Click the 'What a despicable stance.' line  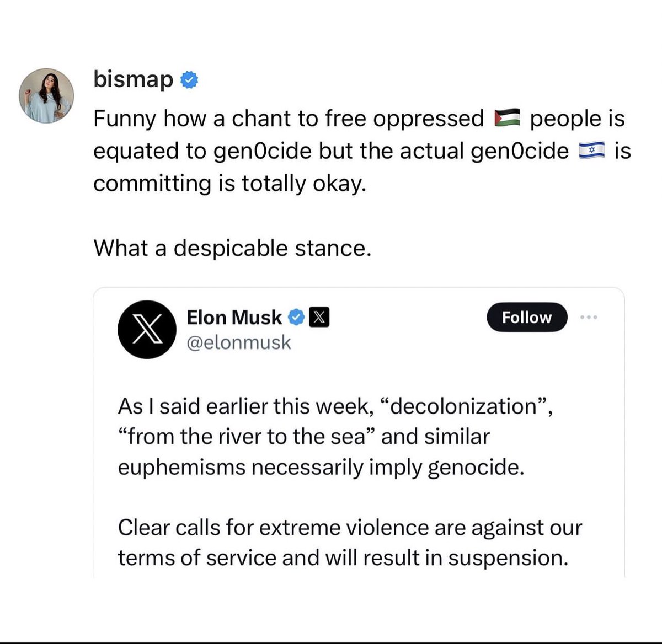tap(232, 248)
